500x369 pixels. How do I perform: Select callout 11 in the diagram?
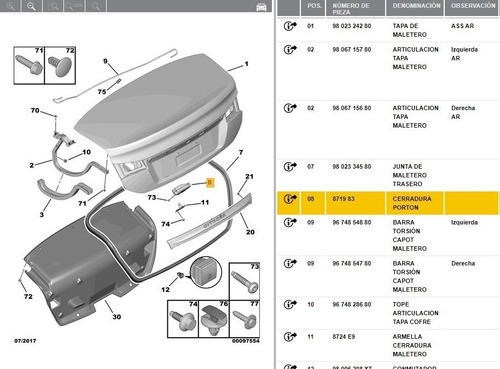click(x=205, y=202)
